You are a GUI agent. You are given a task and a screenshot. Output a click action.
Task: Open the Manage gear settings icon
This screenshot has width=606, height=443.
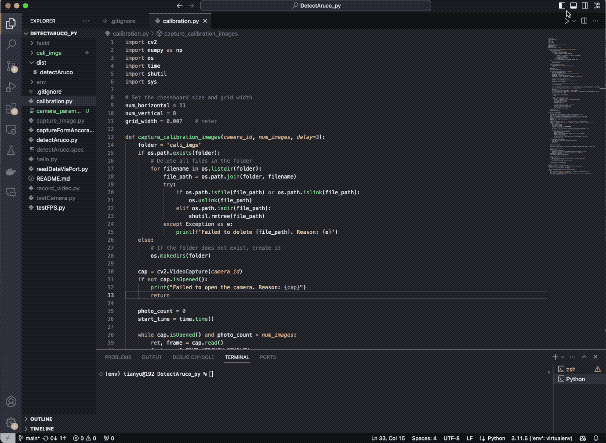pyautogui.click(x=11, y=423)
